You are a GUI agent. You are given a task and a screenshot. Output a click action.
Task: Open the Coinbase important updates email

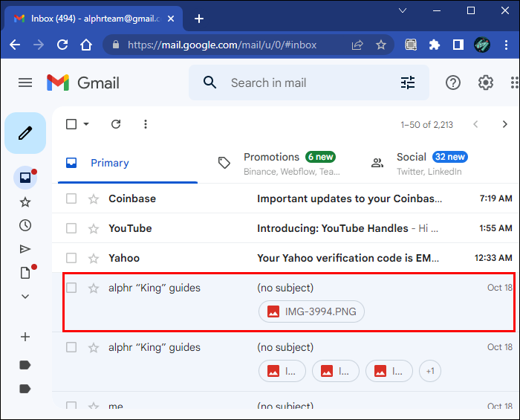286,198
